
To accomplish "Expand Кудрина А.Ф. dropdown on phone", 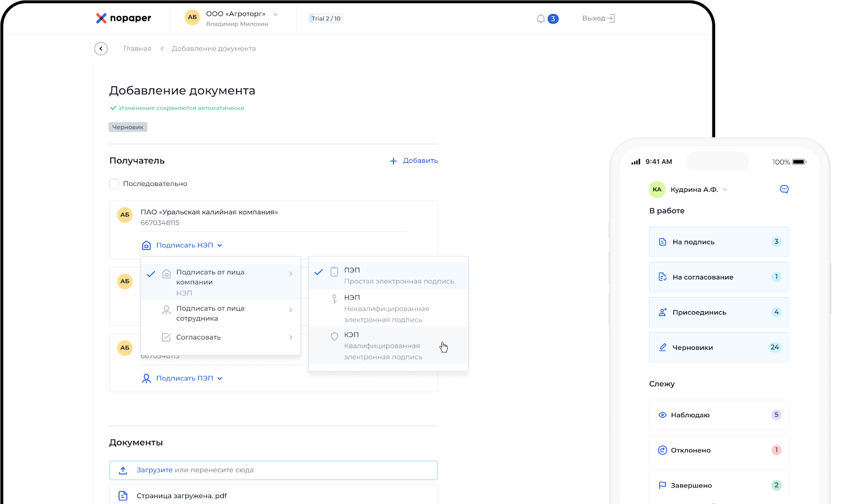I will (x=725, y=190).
